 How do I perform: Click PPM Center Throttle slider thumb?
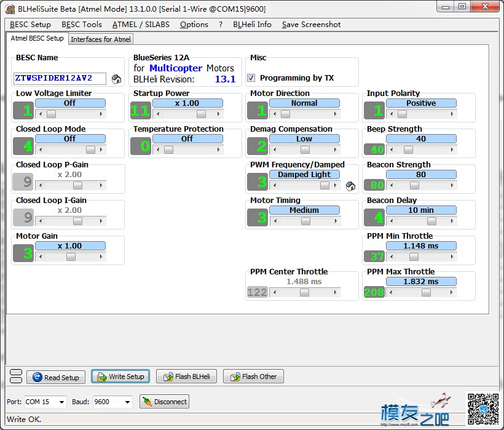click(x=304, y=293)
